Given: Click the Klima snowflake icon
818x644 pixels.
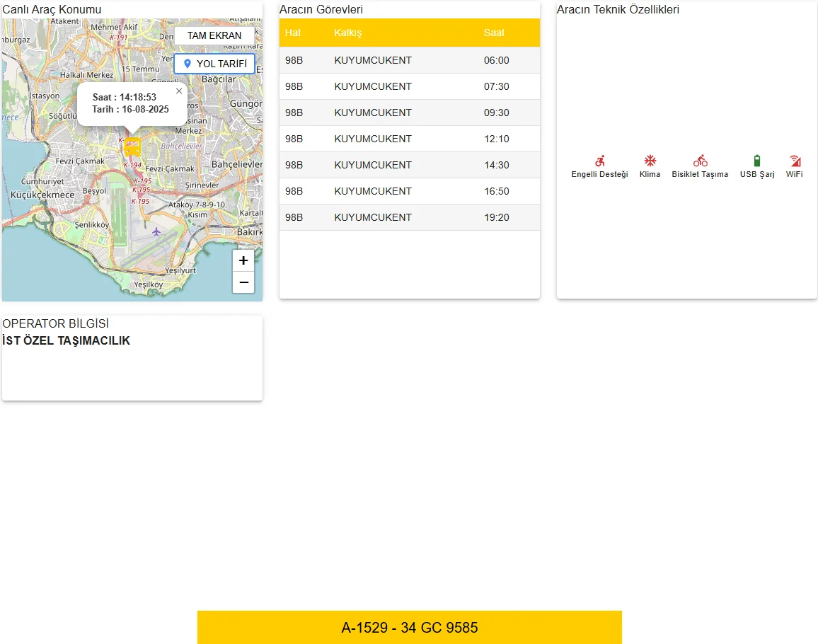Looking at the screenshot, I should pos(650,161).
